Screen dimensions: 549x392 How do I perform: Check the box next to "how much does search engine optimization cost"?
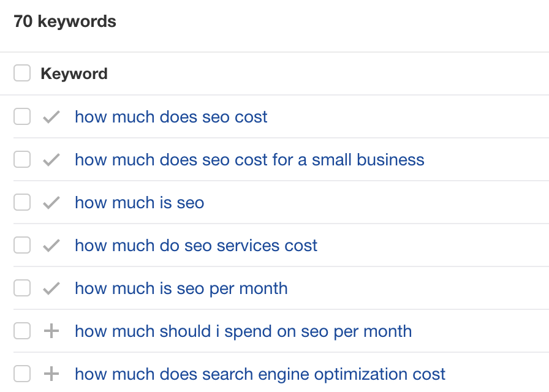[22, 374]
